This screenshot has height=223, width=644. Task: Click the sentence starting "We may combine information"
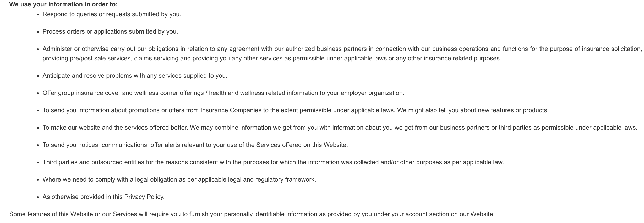coord(413,128)
